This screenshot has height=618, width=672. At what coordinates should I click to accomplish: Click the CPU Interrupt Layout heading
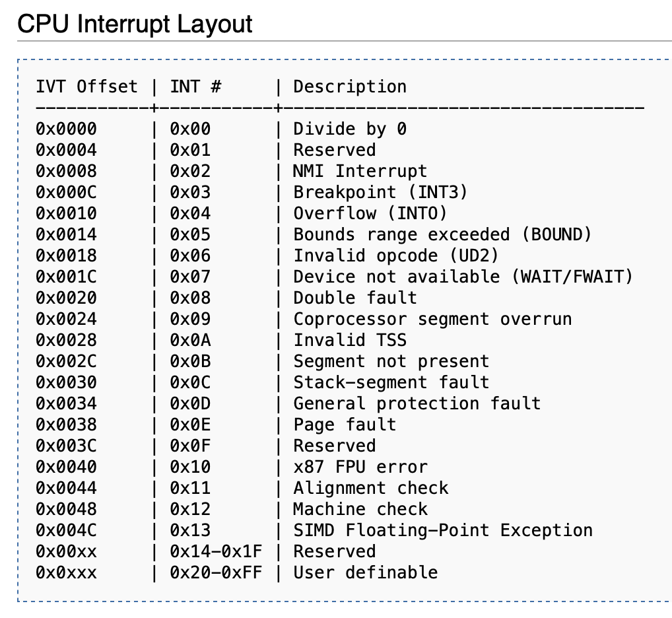click(135, 24)
